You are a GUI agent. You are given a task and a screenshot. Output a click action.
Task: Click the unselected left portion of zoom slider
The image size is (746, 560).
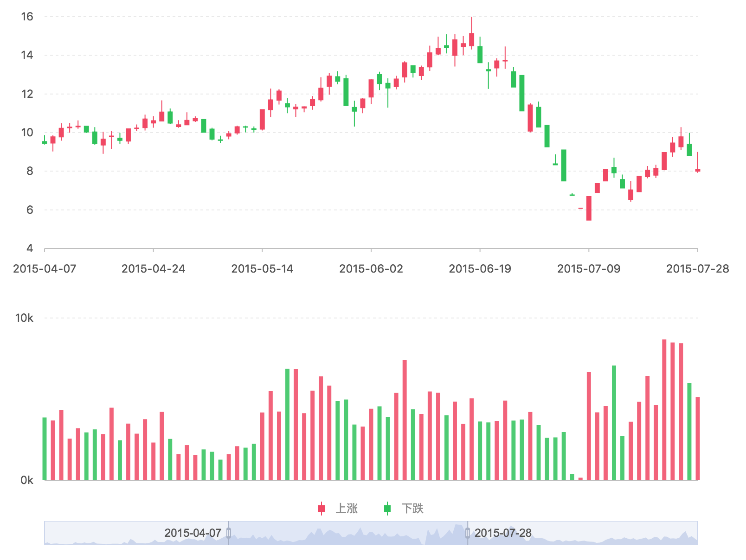coord(136,533)
